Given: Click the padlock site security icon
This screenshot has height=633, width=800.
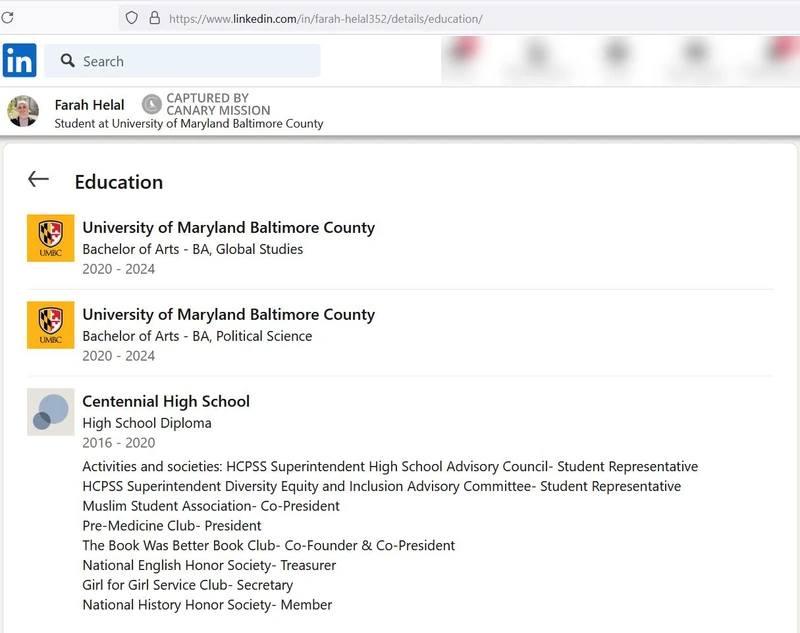Looking at the screenshot, I should point(155,18).
